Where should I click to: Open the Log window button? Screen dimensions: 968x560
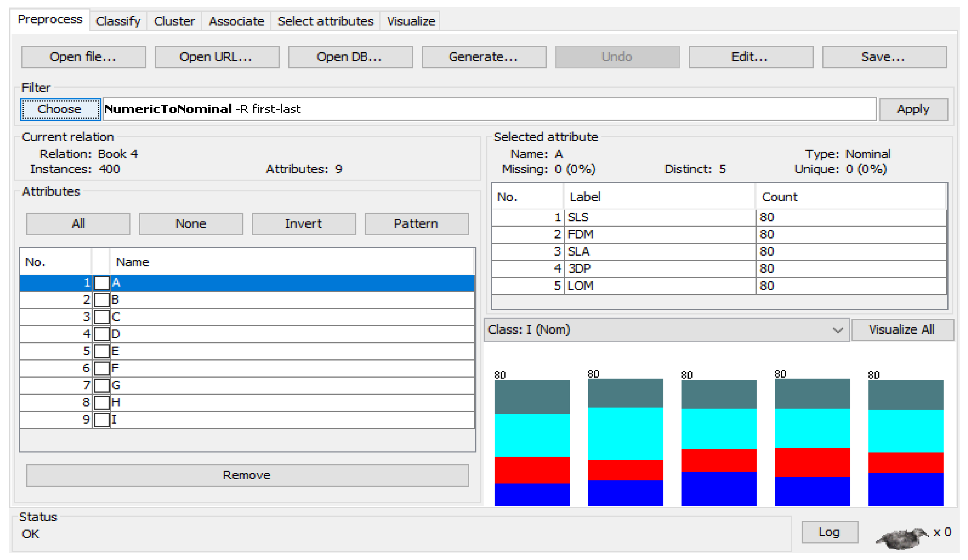pos(829,532)
